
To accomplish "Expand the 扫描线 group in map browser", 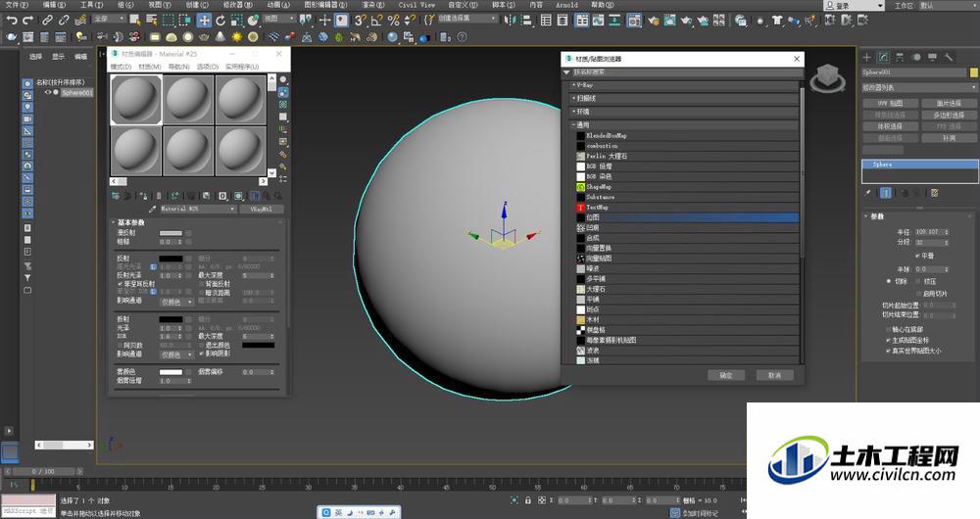I will pos(573,98).
